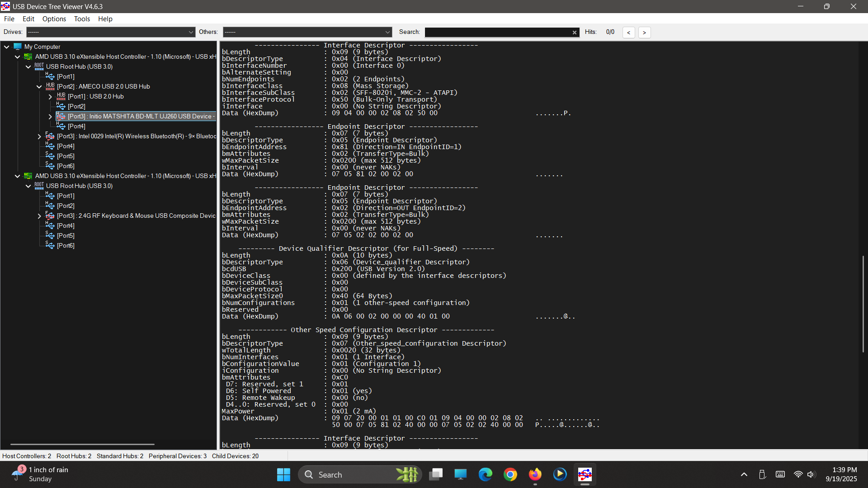Click the tree pane horizontal scrollbar
This screenshot has height=488, width=868.
pos(82,444)
